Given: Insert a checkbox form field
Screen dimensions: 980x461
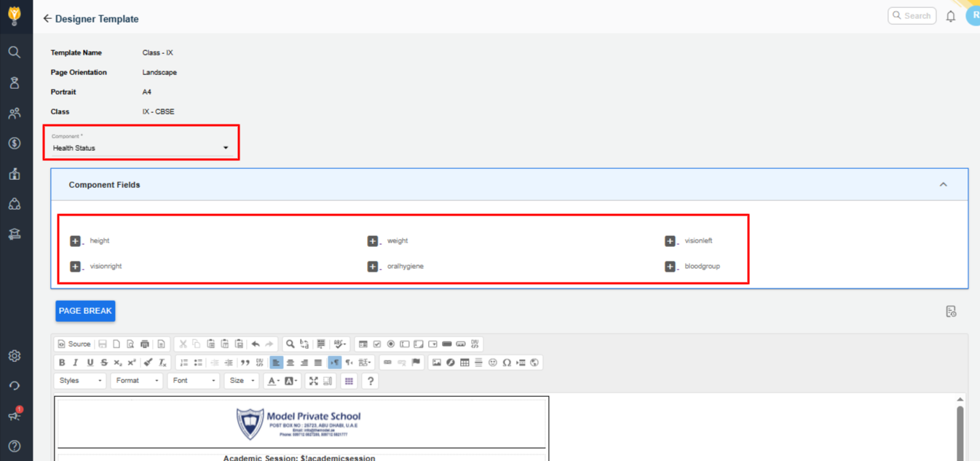Looking at the screenshot, I should click(x=377, y=344).
